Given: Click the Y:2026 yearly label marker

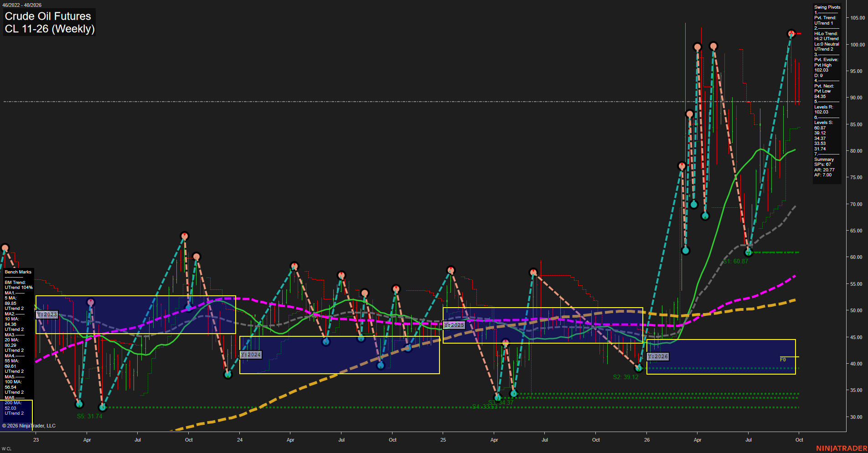Looking at the screenshot, I should [658, 356].
